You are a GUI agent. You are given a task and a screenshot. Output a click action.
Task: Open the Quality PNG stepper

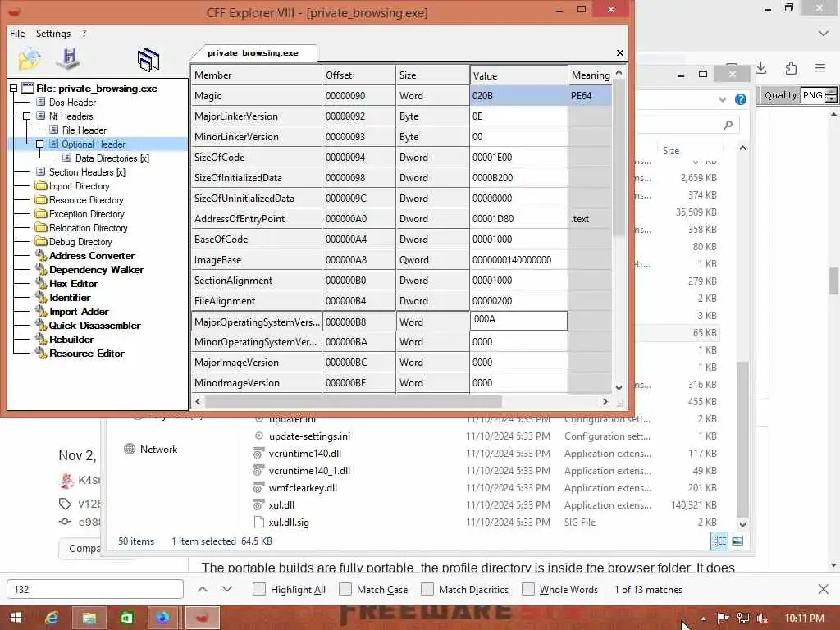pos(831,96)
